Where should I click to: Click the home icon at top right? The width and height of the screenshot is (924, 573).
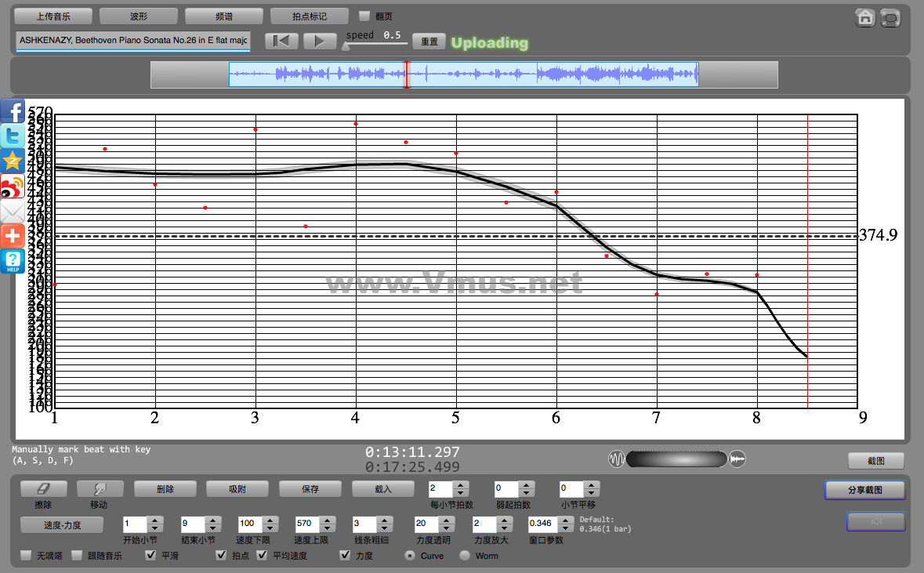point(865,17)
